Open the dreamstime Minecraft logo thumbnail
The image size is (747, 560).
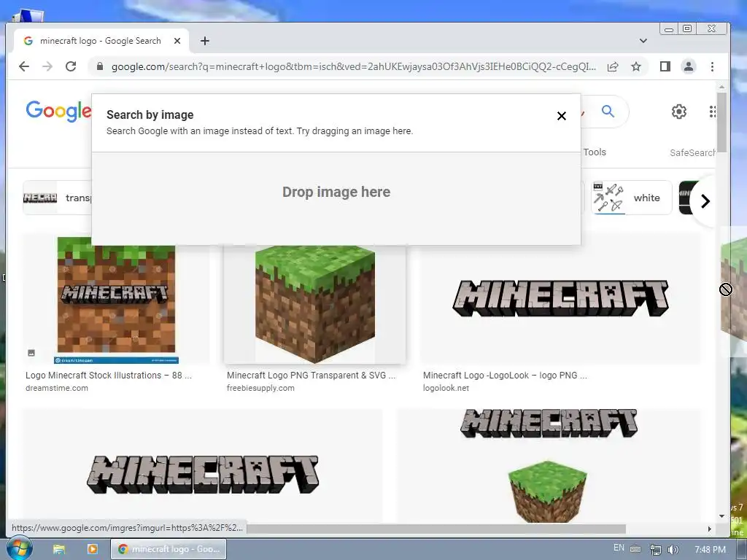click(x=116, y=300)
